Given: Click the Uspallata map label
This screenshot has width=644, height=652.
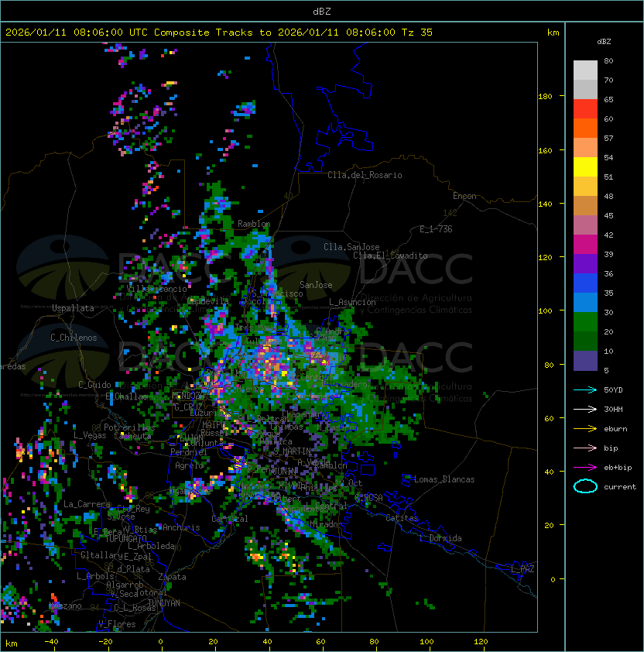Looking at the screenshot, I should [73, 308].
